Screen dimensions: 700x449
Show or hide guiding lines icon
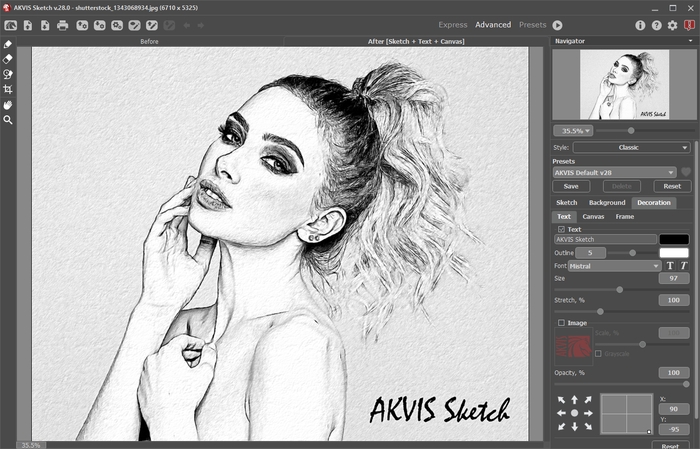pyautogui.click(x=134, y=25)
